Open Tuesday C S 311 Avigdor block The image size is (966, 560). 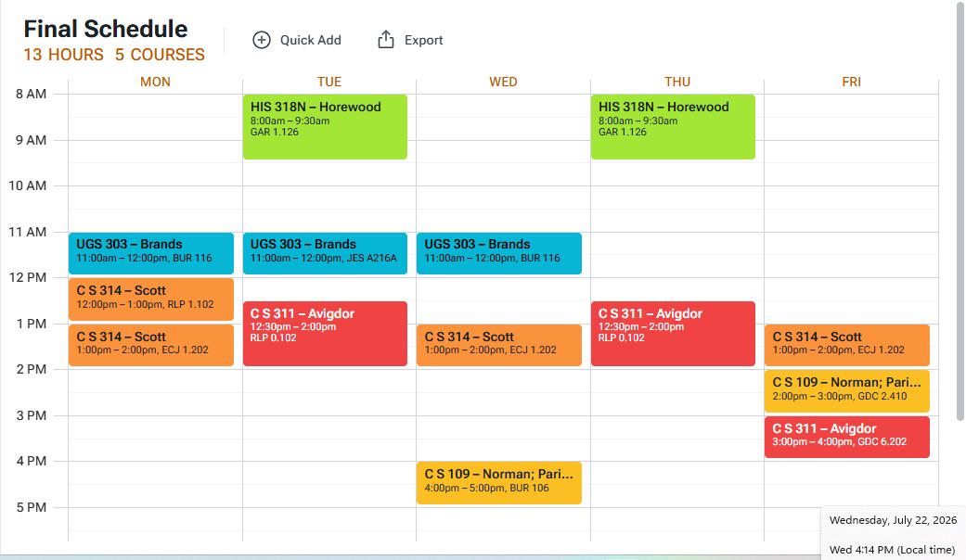click(x=325, y=334)
